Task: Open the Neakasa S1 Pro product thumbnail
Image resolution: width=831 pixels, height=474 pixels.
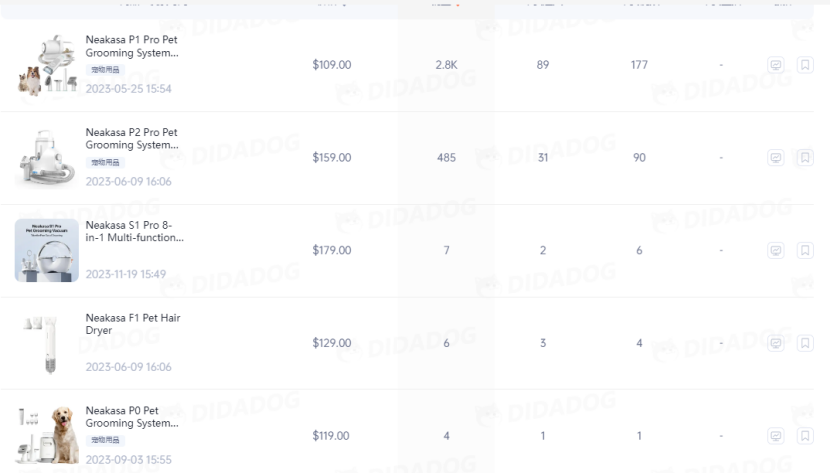Action: (47, 251)
